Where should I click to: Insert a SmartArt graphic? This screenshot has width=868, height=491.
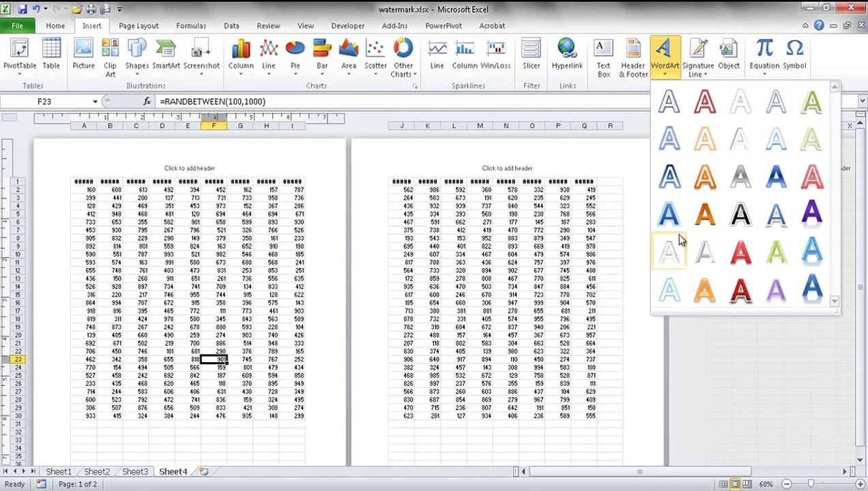point(166,55)
